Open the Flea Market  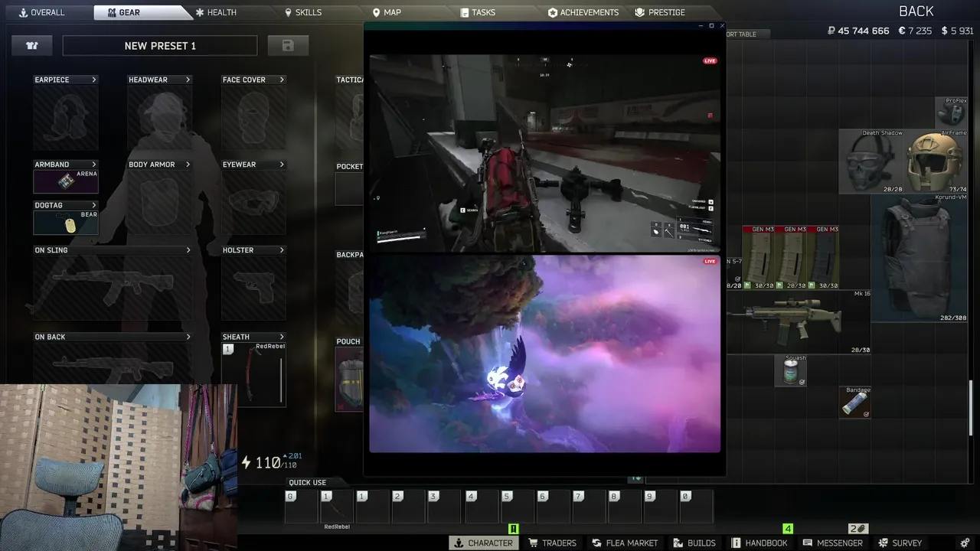(x=625, y=543)
